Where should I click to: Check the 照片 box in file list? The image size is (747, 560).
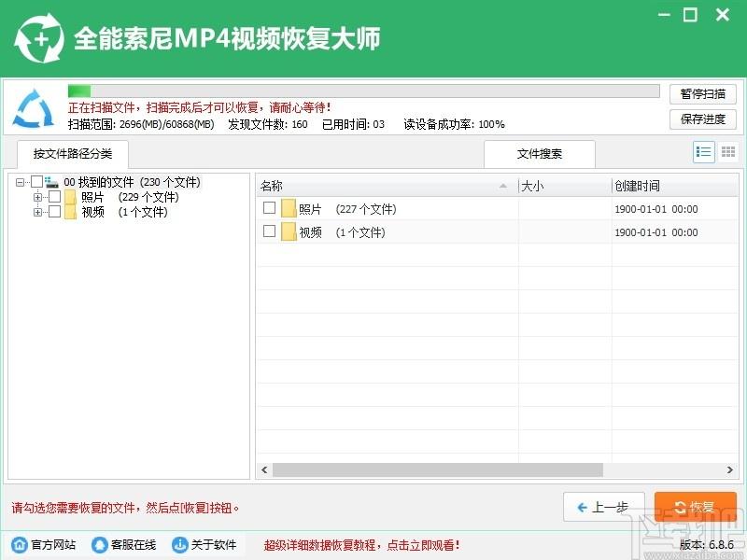click(269, 208)
